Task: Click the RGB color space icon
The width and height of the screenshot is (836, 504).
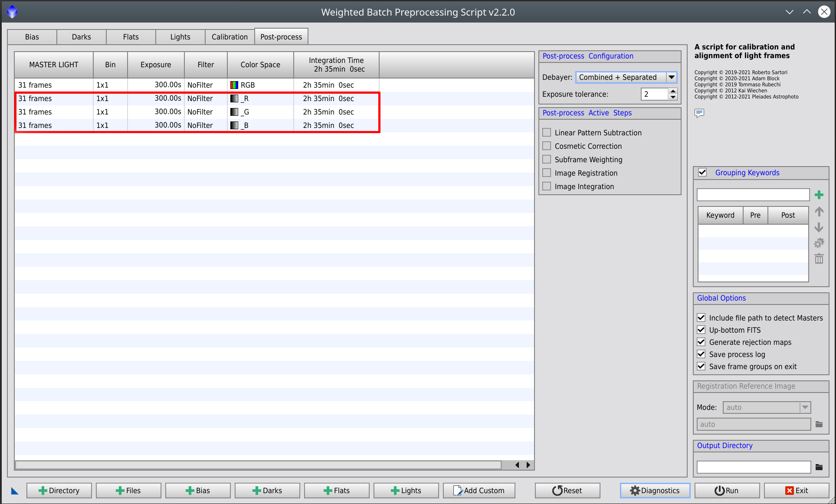Action: [x=234, y=85]
